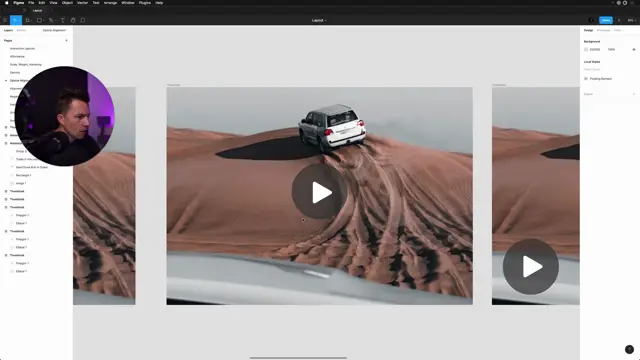Open the zoom level dropdown
Screen dimensions: 640x360
[631, 20]
